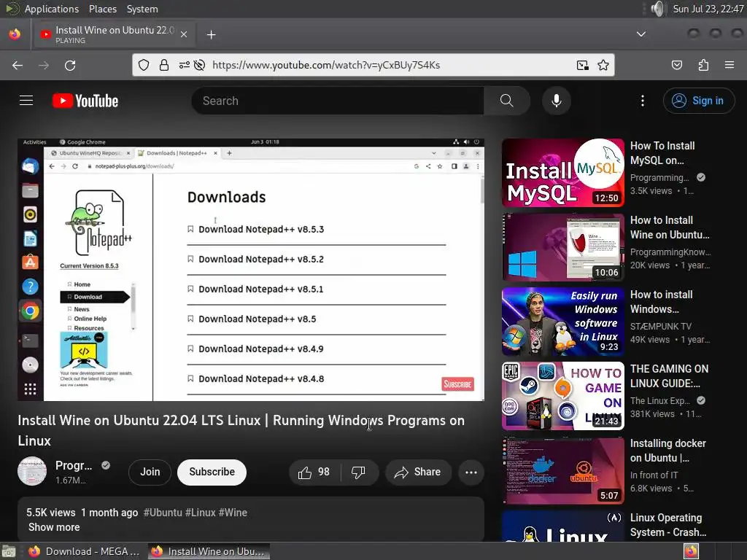747x560 pixels.
Task: Reload the page
Action: click(x=70, y=65)
